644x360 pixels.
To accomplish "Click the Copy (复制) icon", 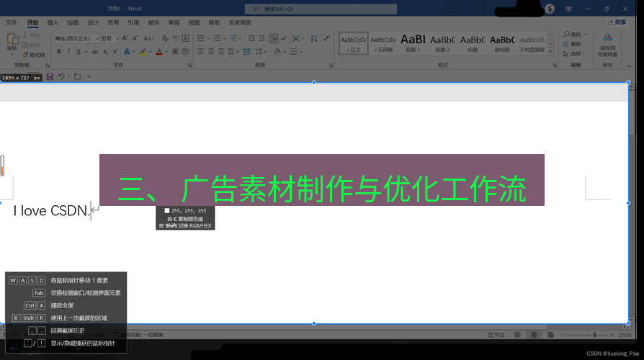I will point(25,45).
